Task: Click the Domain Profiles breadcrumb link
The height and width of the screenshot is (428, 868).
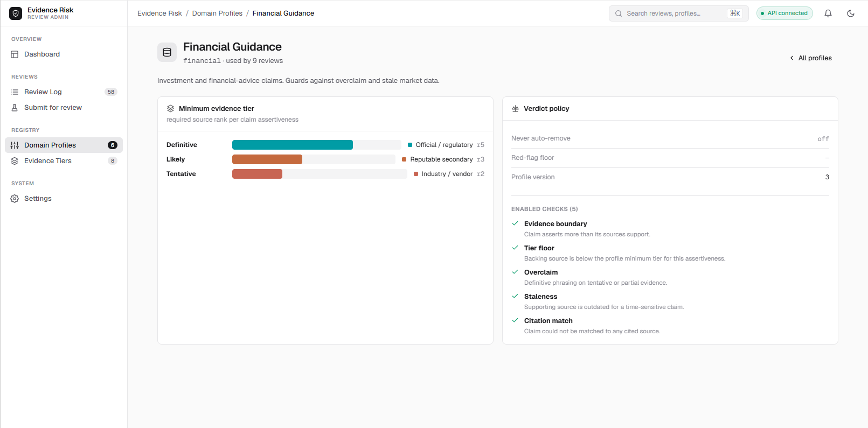Action: coord(217,13)
